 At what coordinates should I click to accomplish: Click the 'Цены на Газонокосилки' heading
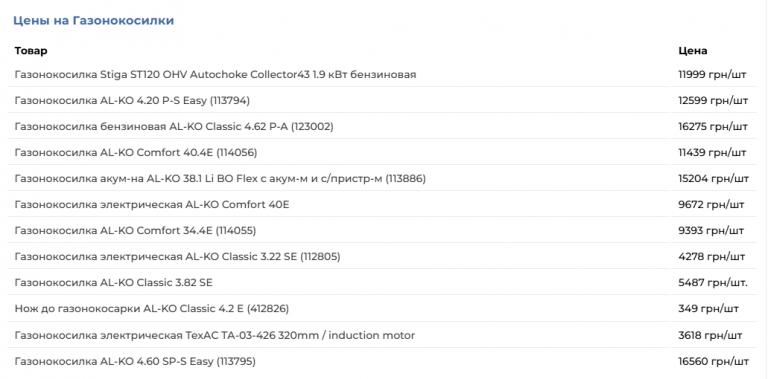pyautogui.click(x=93, y=21)
